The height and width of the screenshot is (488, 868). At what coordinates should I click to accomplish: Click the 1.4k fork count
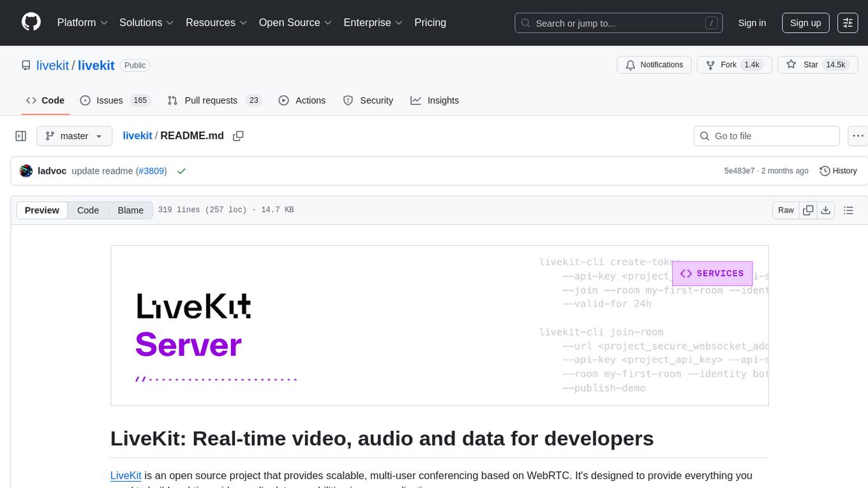(x=752, y=65)
